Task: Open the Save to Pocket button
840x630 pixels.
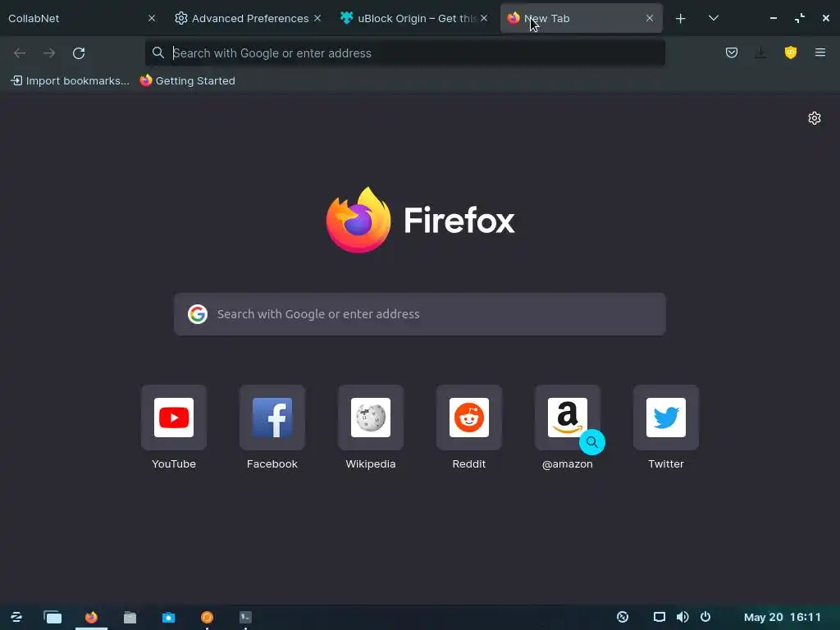Action: [x=731, y=52]
